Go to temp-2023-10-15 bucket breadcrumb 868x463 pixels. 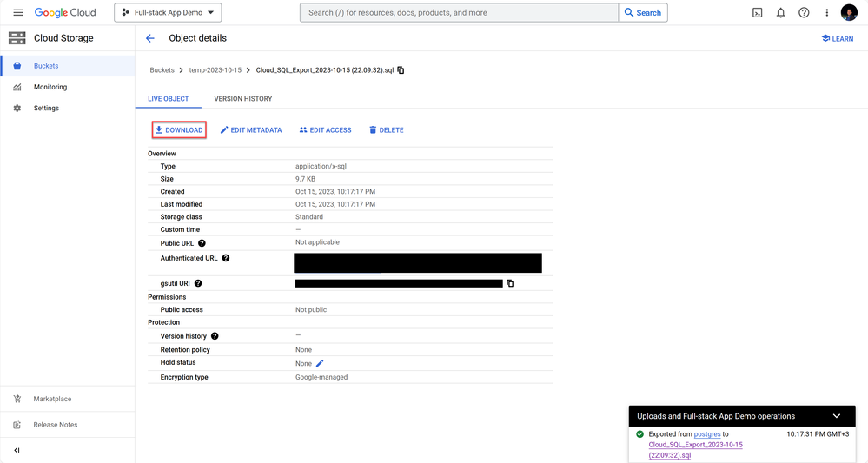pyautogui.click(x=215, y=70)
